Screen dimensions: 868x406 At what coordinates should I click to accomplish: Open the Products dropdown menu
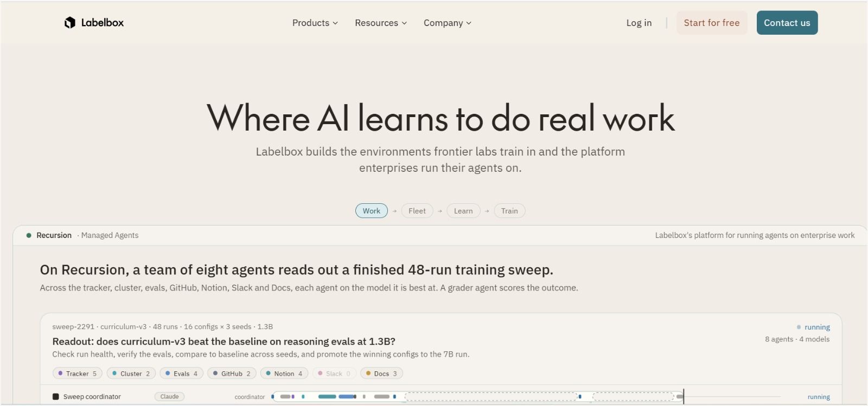coord(315,23)
